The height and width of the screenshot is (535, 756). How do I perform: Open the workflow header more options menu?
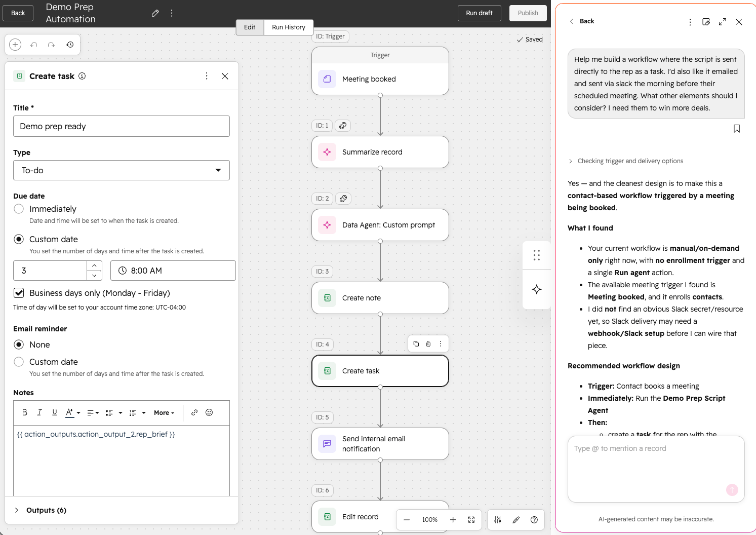pos(172,13)
